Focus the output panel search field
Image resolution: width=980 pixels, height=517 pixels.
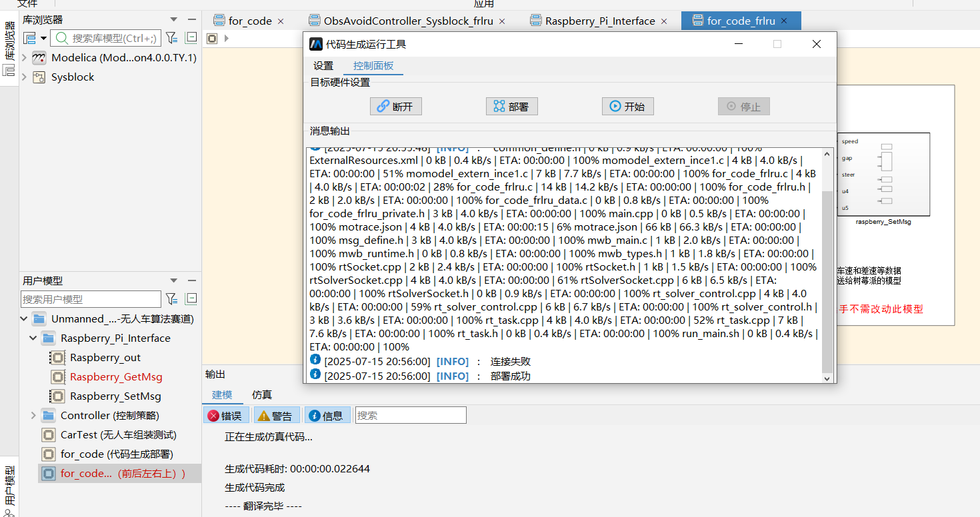coord(411,415)
